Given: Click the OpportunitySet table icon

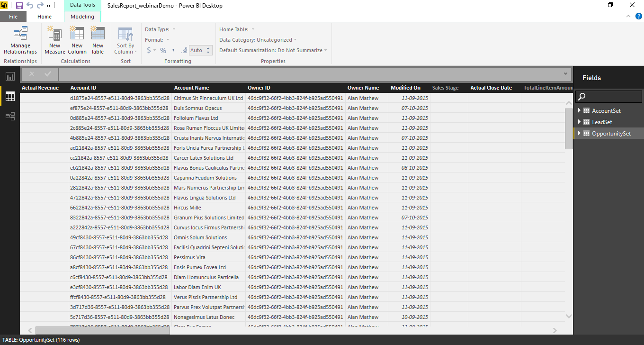Looking at the screenshot, I should coord(586,133).
